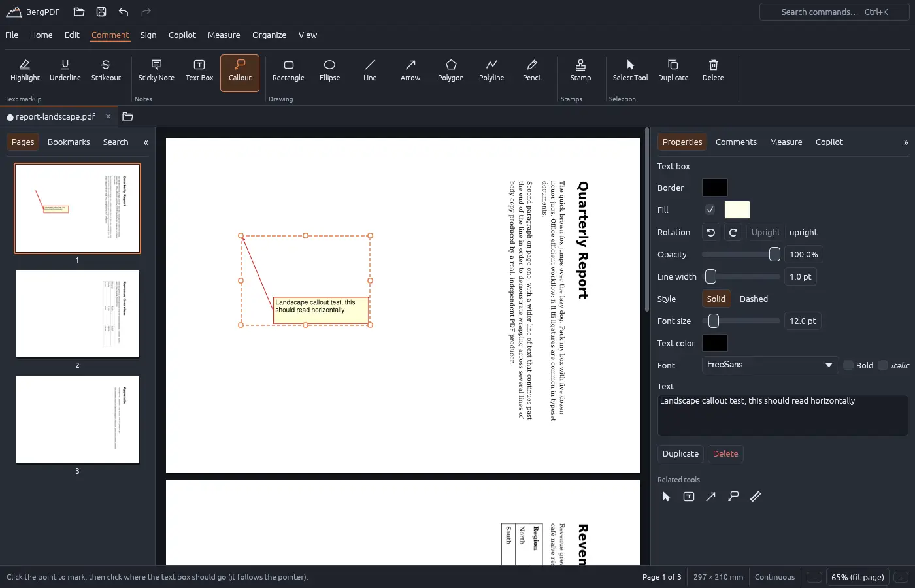This screenshot has width=915, height=588.
Task: Open the Font dropdown showing FreeSans
Action: point(769,365)
